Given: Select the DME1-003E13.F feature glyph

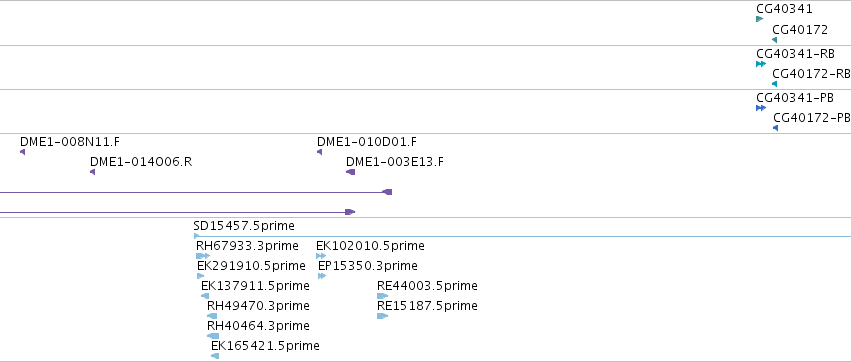Looking at the screenshot, I should (351, 172).
